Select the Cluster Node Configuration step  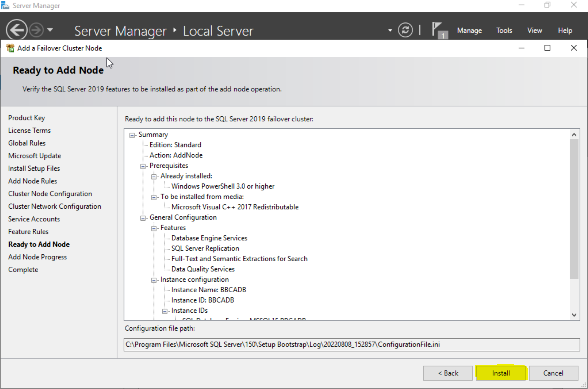point(50,194)
